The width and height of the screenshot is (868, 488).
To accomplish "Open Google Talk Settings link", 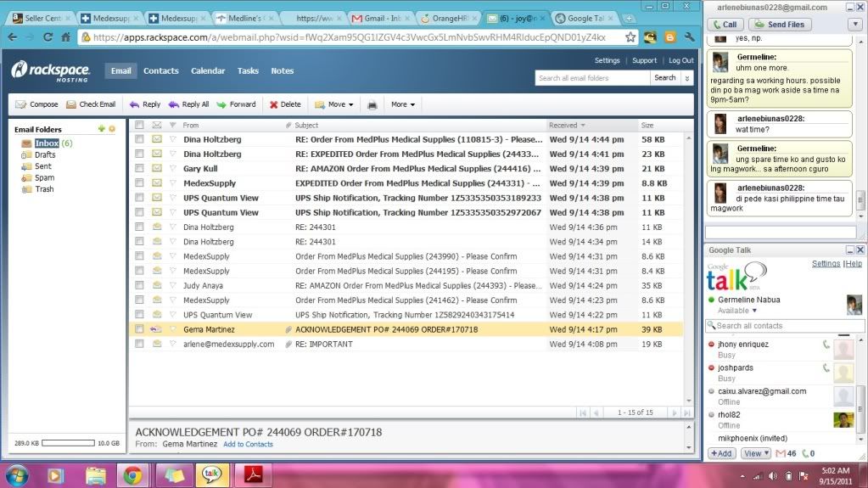I will click(826, 264).
